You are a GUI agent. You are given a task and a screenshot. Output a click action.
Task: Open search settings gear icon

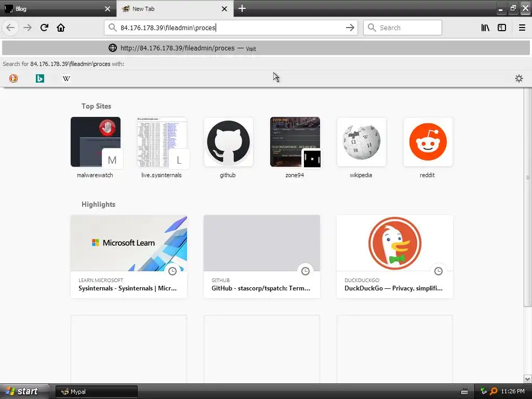[x=519, y=79]
